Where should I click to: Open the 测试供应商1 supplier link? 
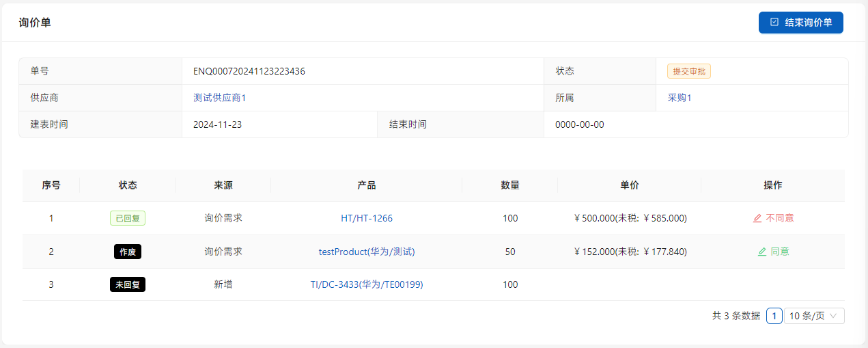219,98
